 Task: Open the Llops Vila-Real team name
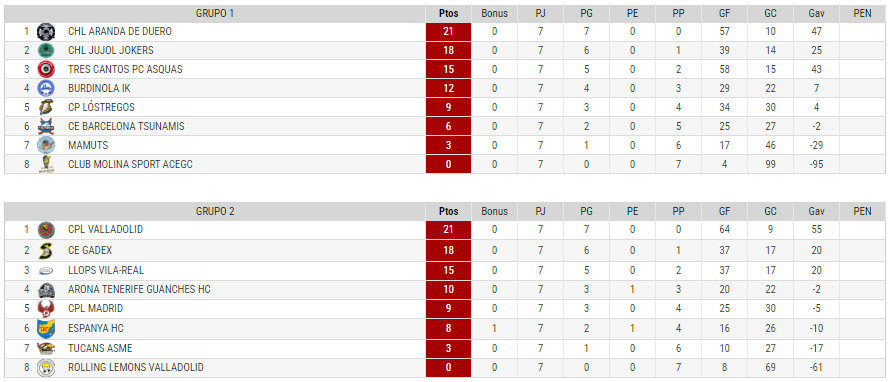(106, 270)
